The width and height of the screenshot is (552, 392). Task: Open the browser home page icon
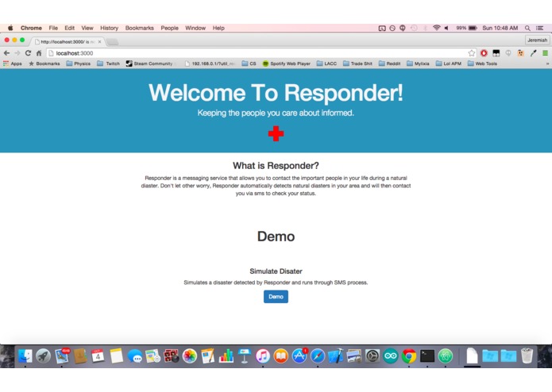pos(39,53)
